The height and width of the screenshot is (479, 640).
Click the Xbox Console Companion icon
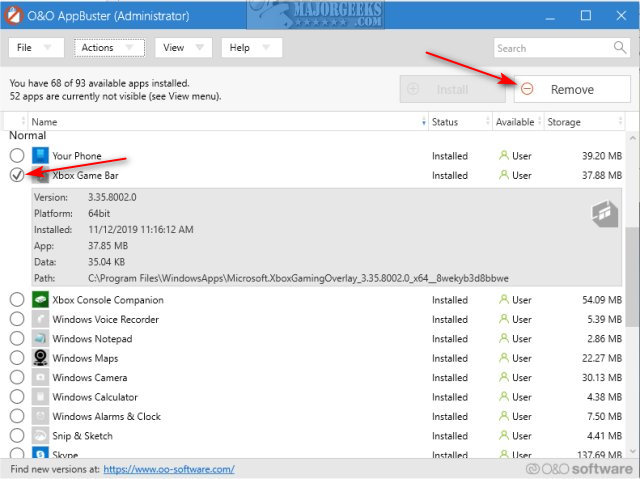40,300
